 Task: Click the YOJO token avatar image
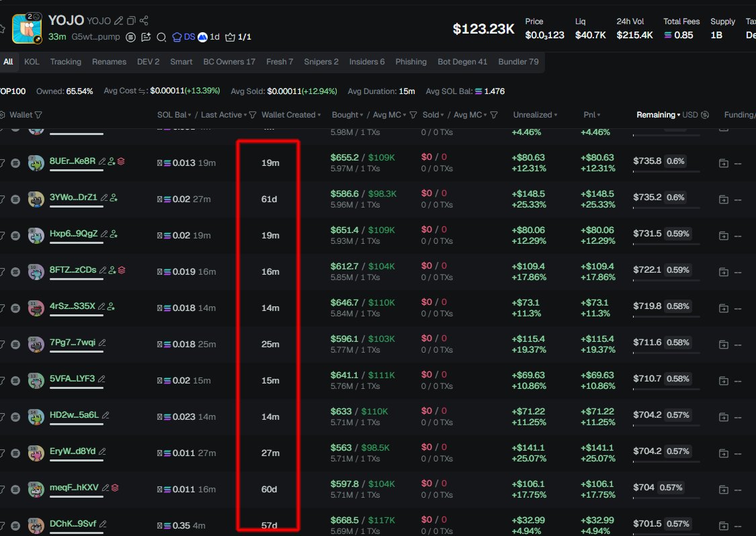(27, 28)
